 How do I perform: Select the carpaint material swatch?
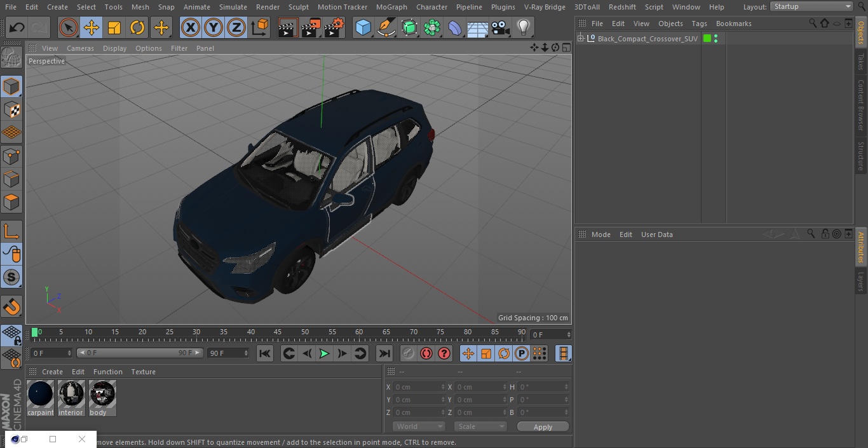(x=41, y=398)
